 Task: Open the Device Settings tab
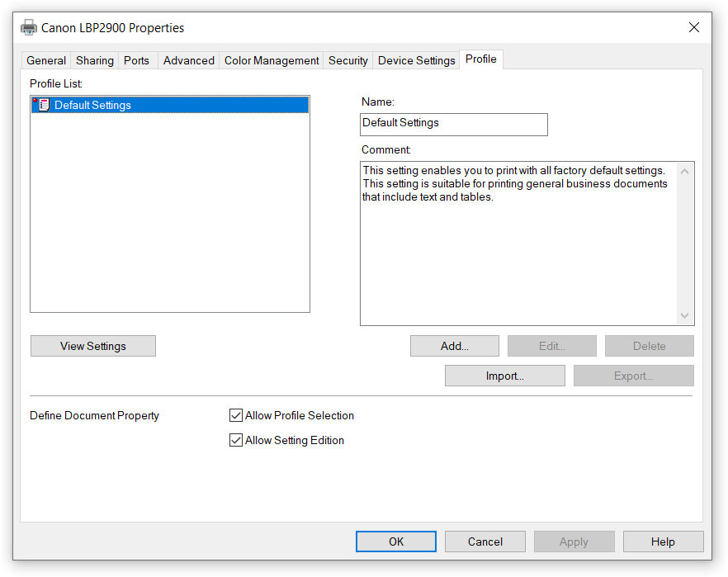click(x=416, y=60)
